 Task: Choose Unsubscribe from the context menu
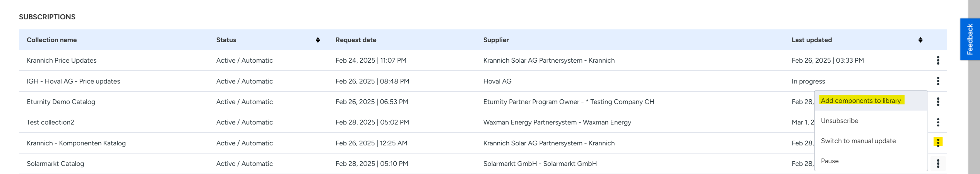pos(840,121)
